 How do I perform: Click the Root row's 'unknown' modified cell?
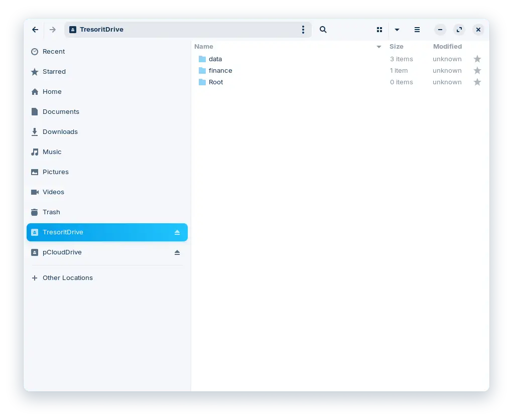447,82
